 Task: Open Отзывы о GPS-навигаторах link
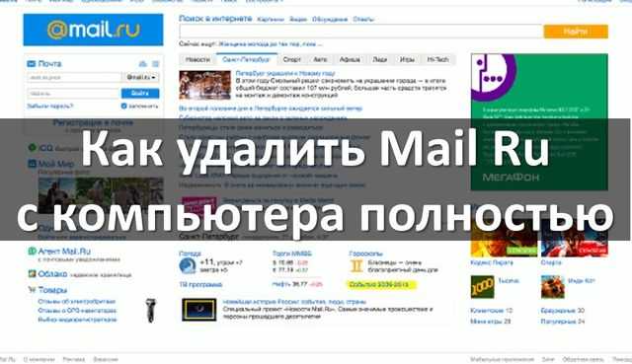[x=77, y=311]
